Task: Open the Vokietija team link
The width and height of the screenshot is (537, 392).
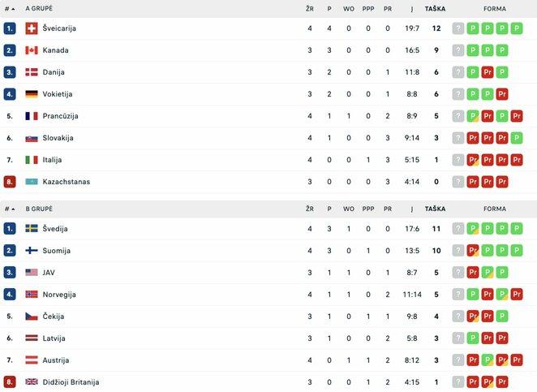Action: [x=58, y=94]
